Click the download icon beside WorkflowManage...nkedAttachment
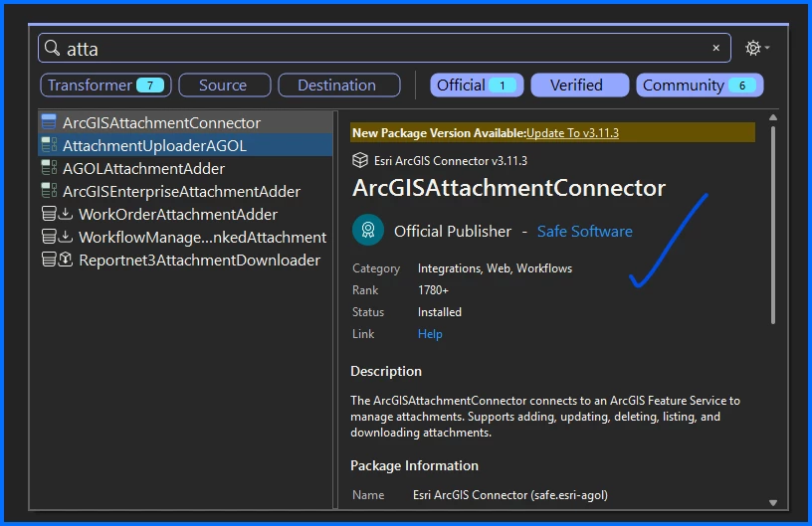The width and height of the screenshot is (812, 526). tap(66, 237)
